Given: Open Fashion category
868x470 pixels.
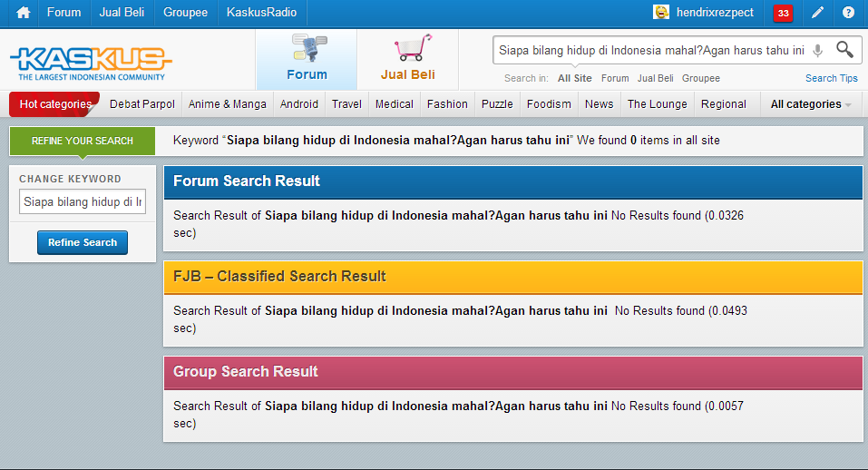Looking at the screenshot, I should point(447,104).
